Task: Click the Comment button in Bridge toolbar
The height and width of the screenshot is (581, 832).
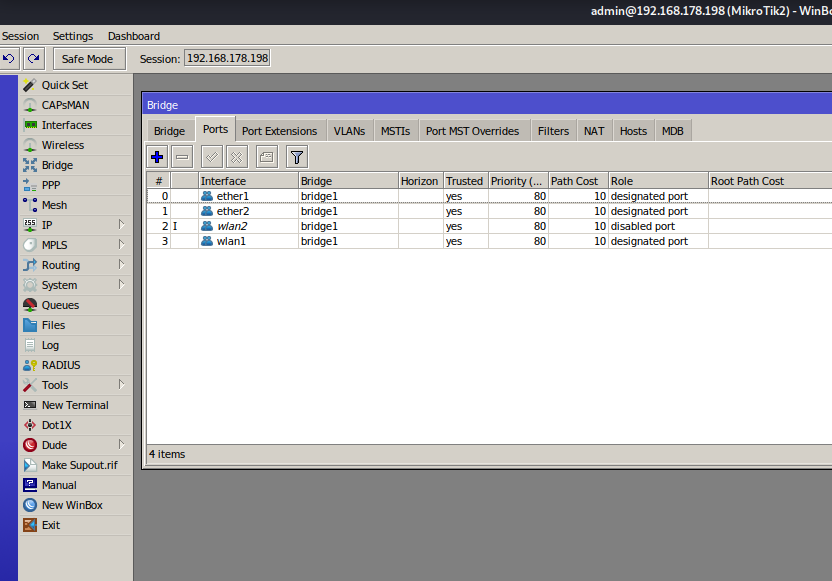Action: (x=267, y=157)
